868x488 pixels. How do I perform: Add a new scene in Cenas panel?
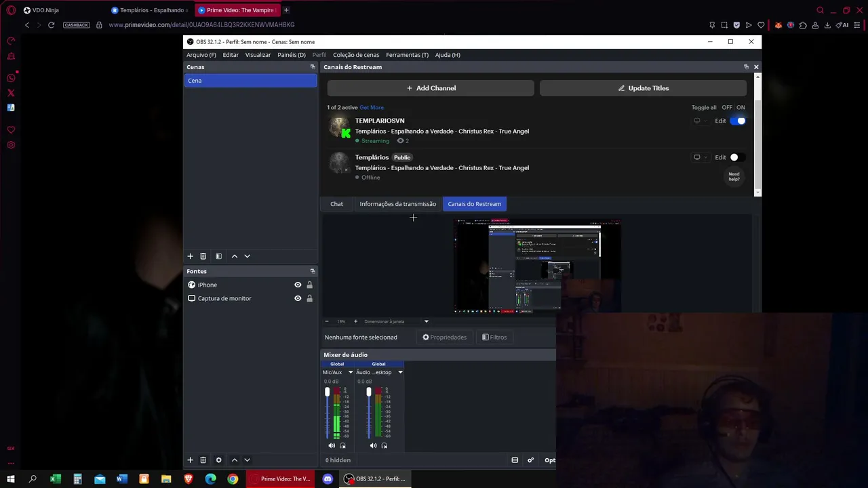click(x=191, y=256)
